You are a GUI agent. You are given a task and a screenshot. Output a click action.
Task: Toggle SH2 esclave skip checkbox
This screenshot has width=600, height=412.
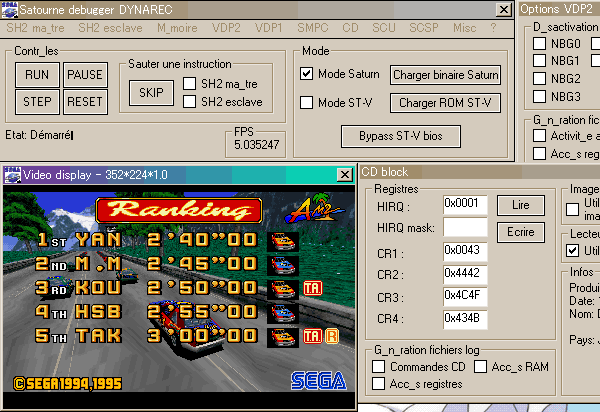point(189,102)
